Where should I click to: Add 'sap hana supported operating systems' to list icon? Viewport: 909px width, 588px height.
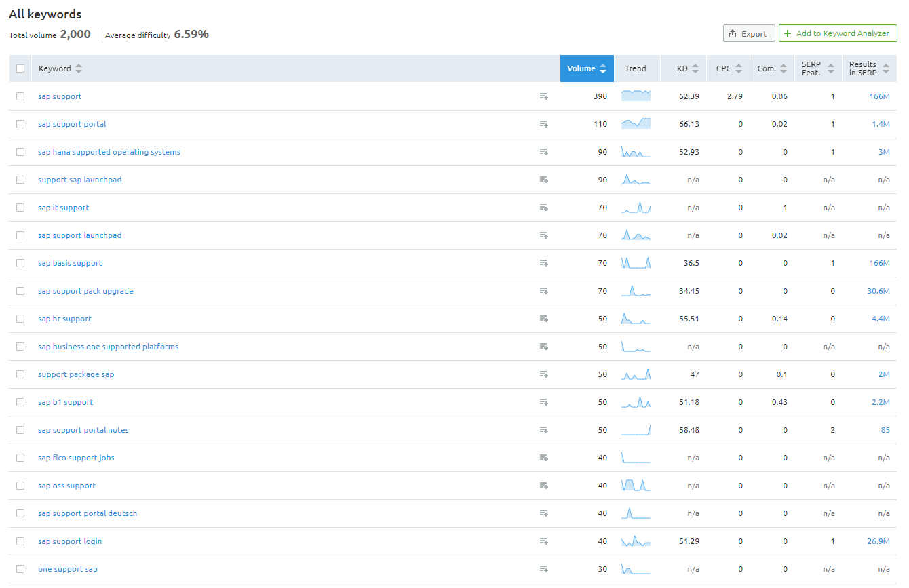pos(543,152)
